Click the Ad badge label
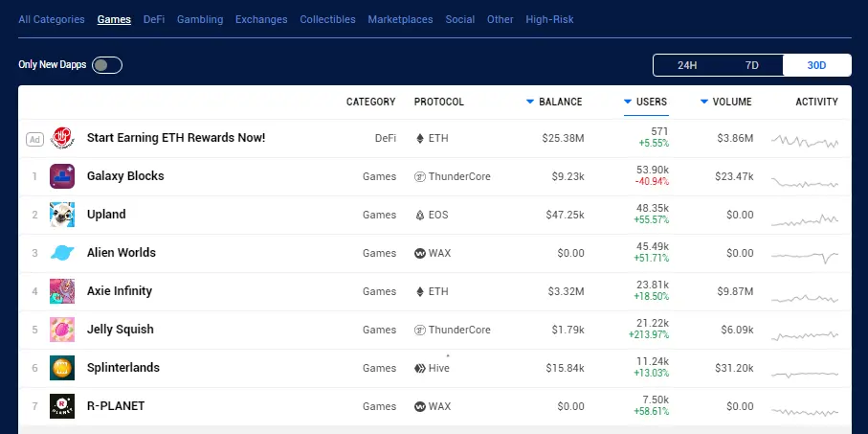This screenshot has height=434, width=868. [x=34, y=139]
